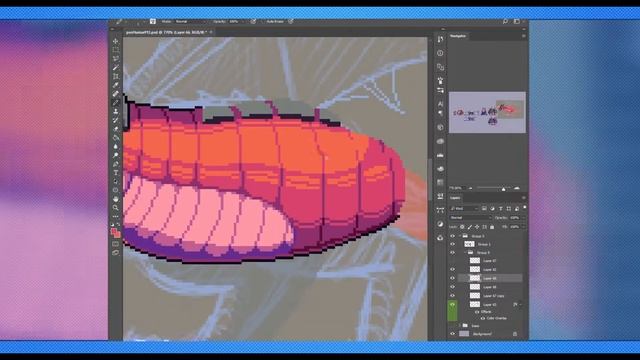Select the Type tool
Image resolution: width=640 pixels, height=360 pixels.
(116, 173)
